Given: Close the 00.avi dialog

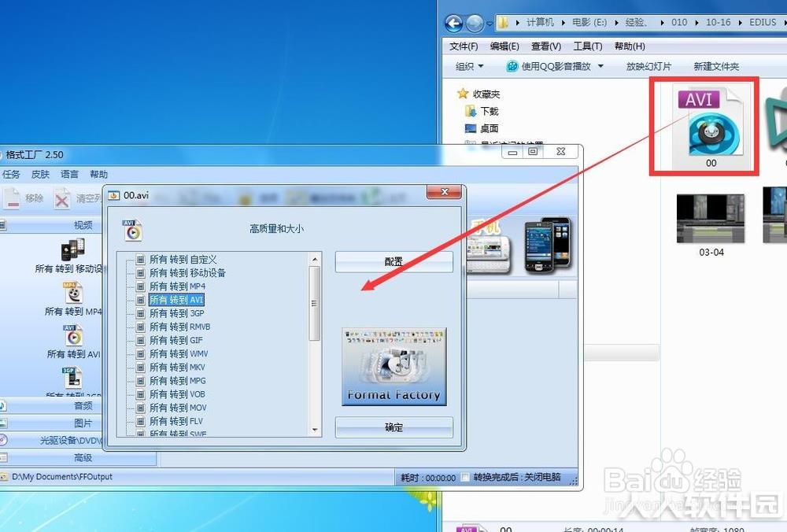Looking at the screenshot, I should (x=444, y=192).
